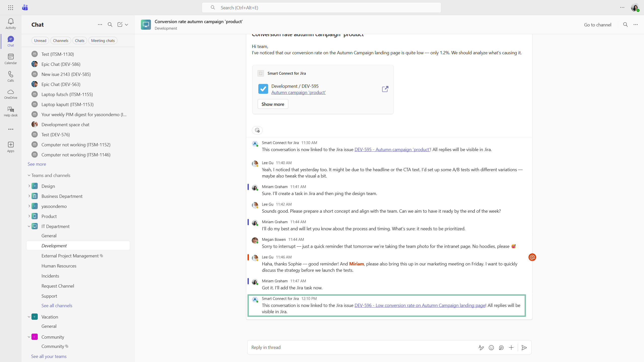Toggle the Channels filter chip
The height and width of the screenshot is (362, 644).
(x=60, y=41)
